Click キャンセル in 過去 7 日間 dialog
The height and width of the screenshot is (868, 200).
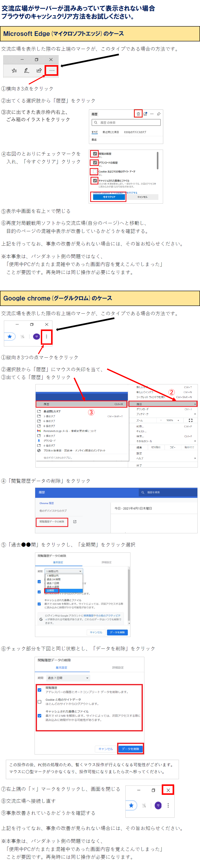click(x=106, y=749)
